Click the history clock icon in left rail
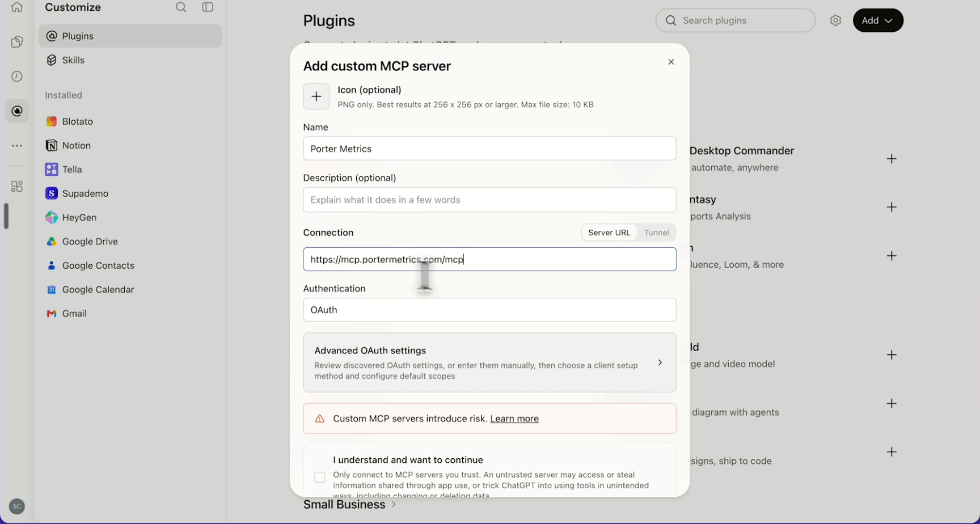 17,77
